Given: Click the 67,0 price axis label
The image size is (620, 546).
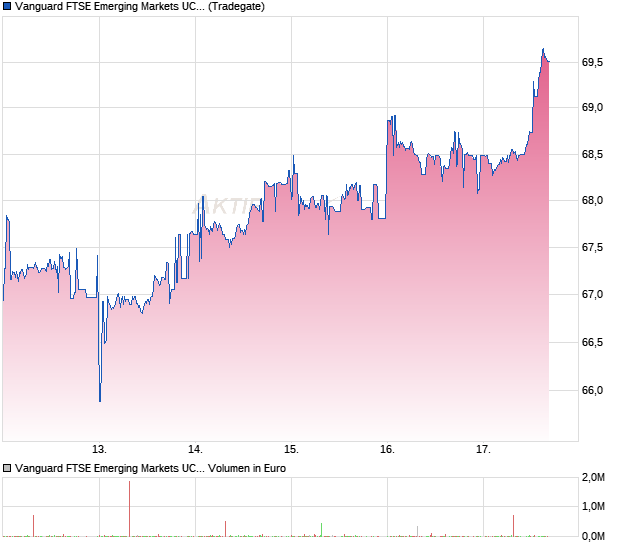Looking at the screenshot, I should (592, 295).
